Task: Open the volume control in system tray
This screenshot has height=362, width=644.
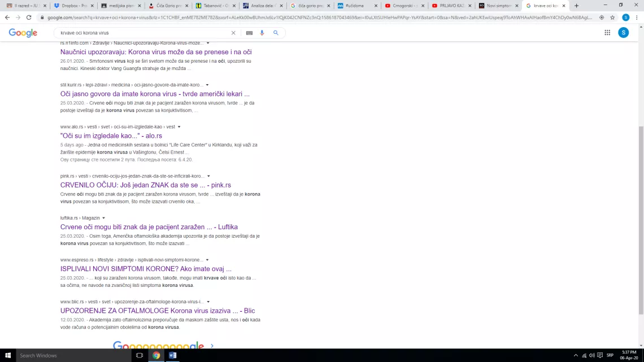Action: pyautogui.click(x=592, y=355)
